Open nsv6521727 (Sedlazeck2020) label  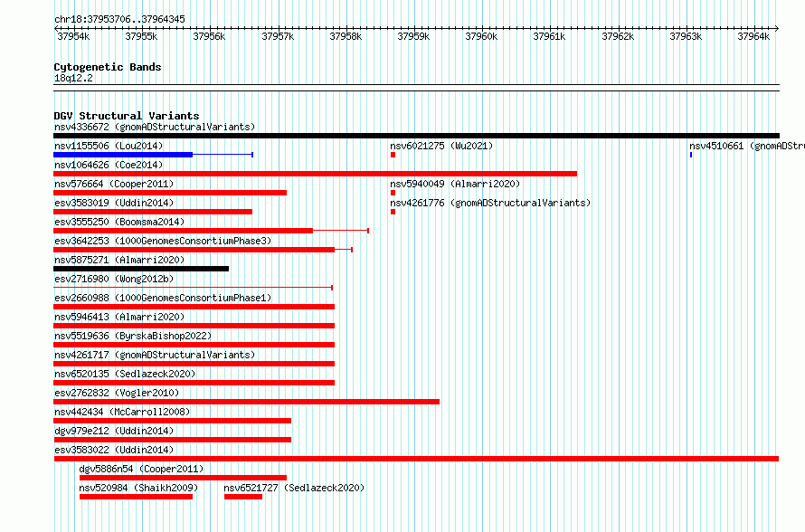[294, 488]
